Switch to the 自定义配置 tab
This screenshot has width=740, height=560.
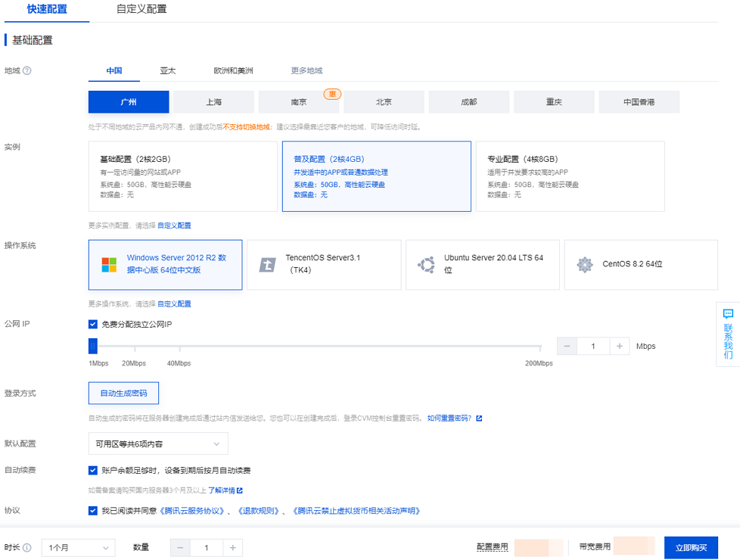coord(140,10)
